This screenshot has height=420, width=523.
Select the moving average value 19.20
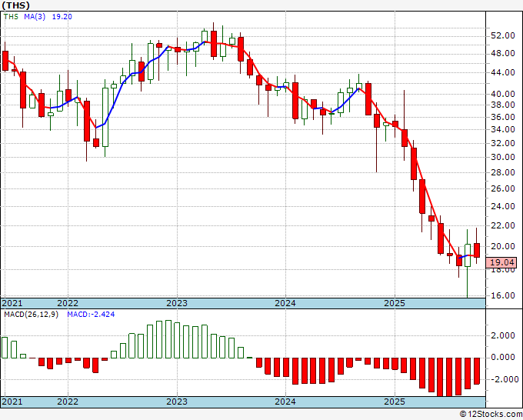pos(62,17)
